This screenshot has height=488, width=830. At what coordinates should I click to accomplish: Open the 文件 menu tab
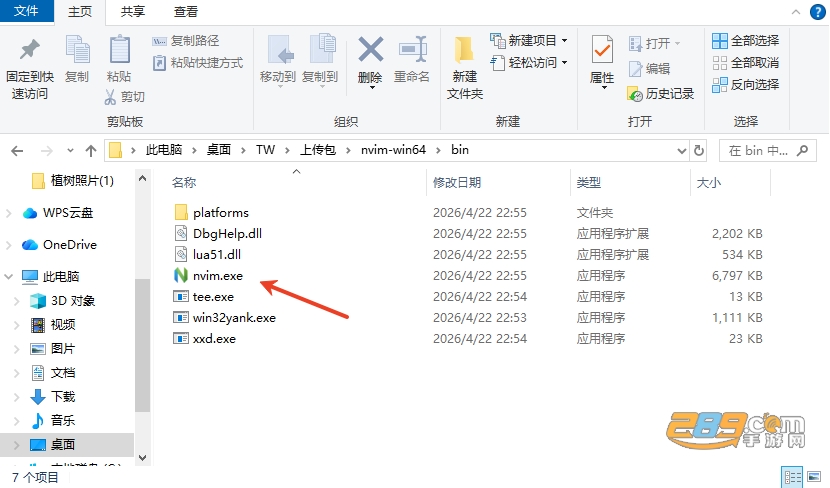(26, 11)
